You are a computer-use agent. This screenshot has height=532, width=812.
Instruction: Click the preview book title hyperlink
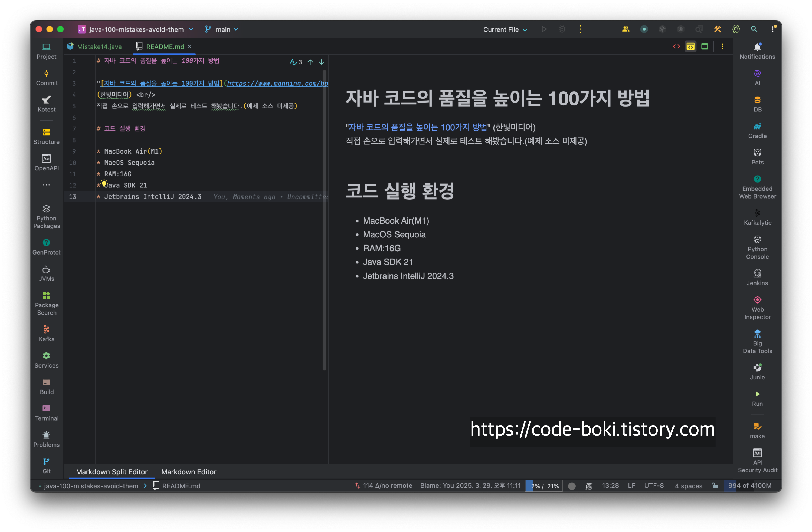click(x=418, y=127)
